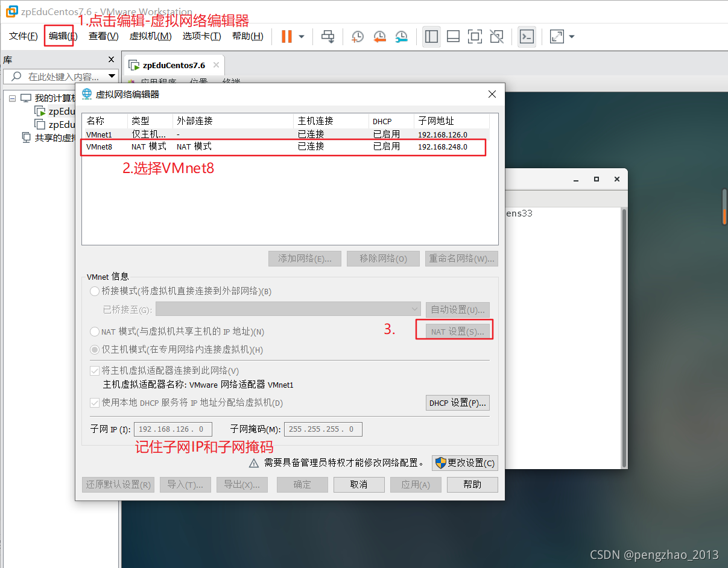Click the 192.168.248.0 subnet address cell
Screen dimensions: 728x568
point(443,147)
